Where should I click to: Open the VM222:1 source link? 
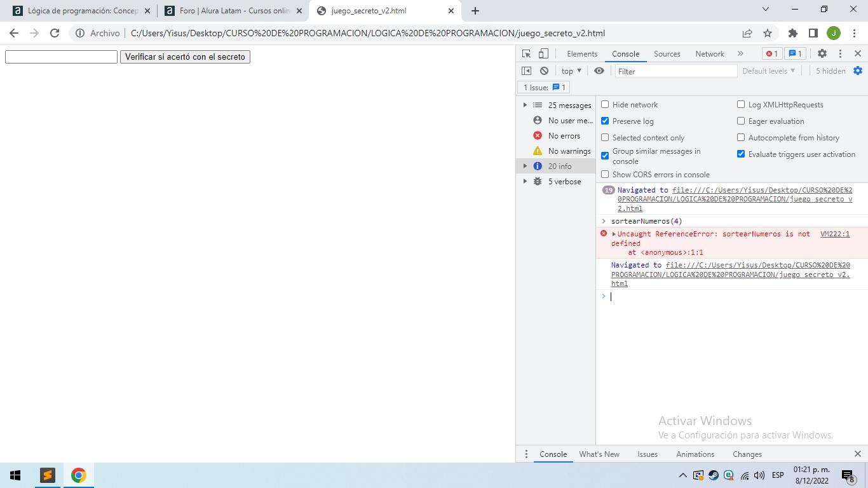835,234
